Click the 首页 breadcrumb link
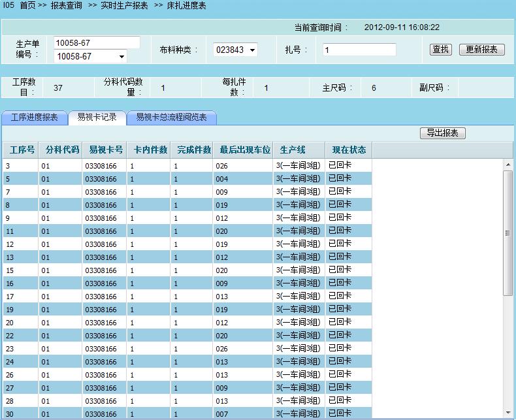Viewport: 516px width, 420px height. 28,6
